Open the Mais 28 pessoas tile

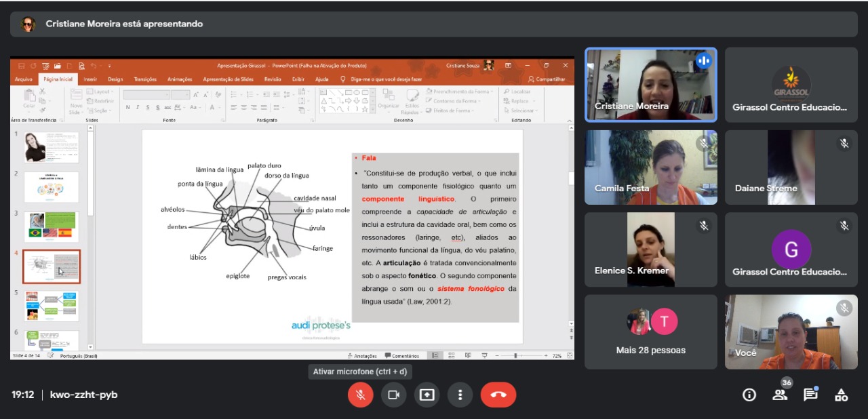[650, 332]
